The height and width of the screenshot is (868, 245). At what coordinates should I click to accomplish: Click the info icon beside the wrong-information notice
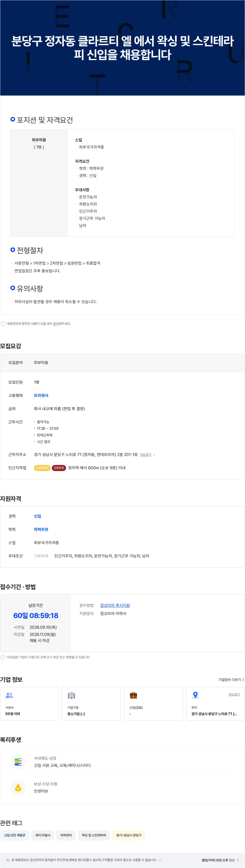[3, 324]
